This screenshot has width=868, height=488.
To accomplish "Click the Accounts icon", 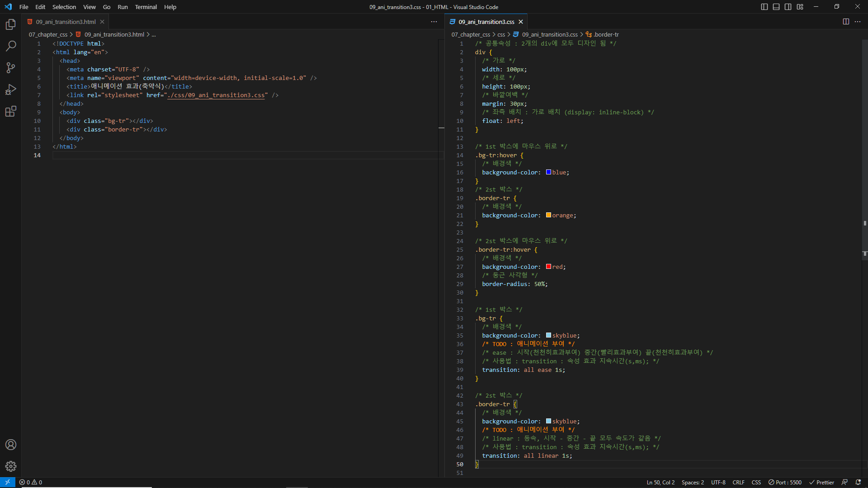I will pyautogui.click(x=11, y=445).
